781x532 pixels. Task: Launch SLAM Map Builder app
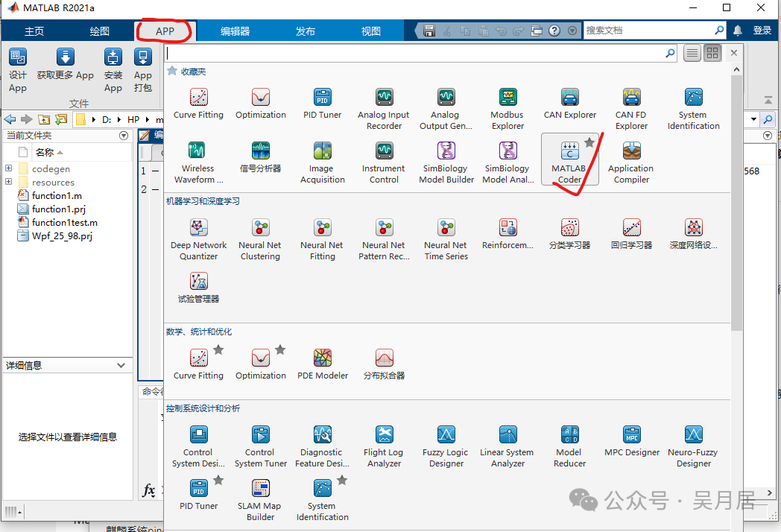[260, 501]
